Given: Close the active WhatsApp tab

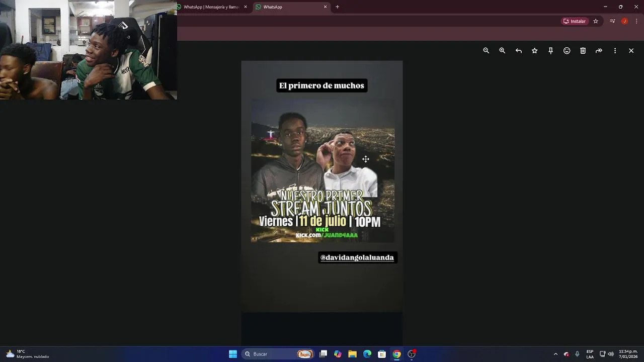Looking at the screenshot, I should tap(326, 7).
